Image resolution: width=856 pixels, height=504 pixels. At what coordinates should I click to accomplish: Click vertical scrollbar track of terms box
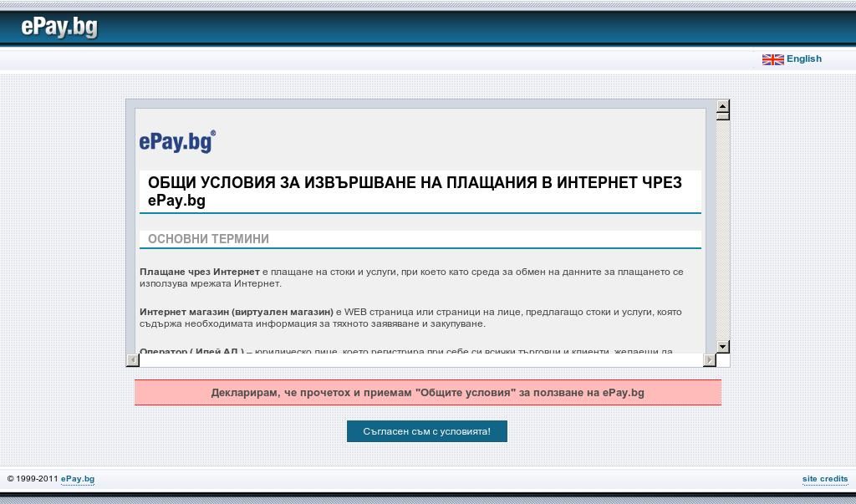723,231
